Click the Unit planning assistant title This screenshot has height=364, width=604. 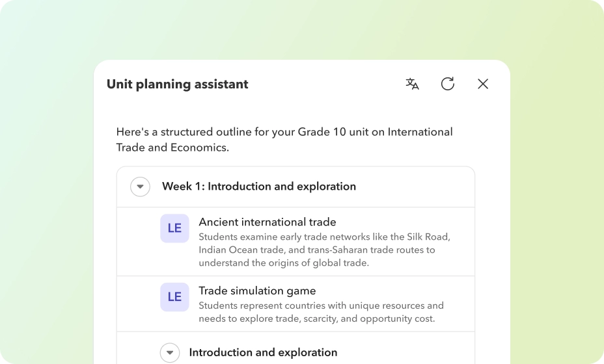click(x=178, y=84)
